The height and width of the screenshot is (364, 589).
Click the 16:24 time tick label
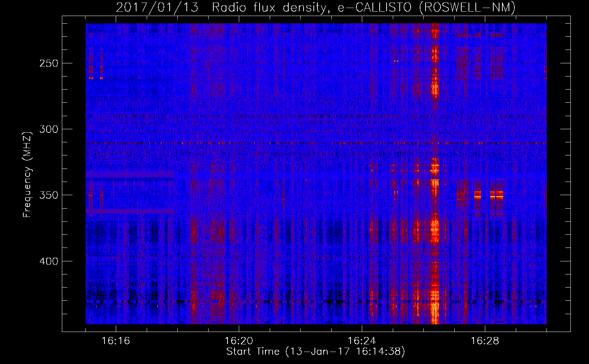coord(362,341)
